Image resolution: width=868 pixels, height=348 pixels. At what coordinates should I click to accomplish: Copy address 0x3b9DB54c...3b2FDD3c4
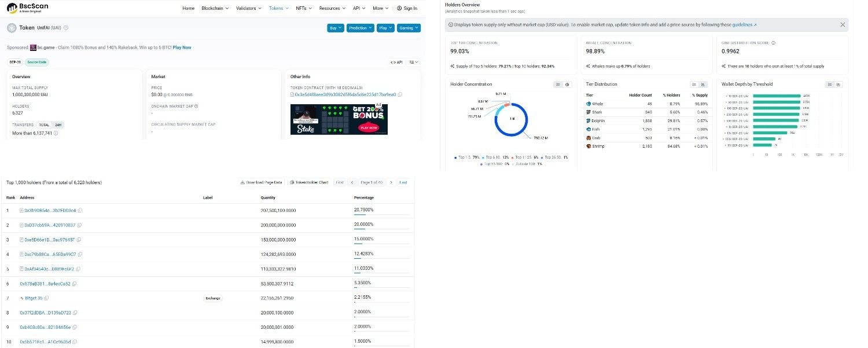pyautogui.click(x=80, y=210)
